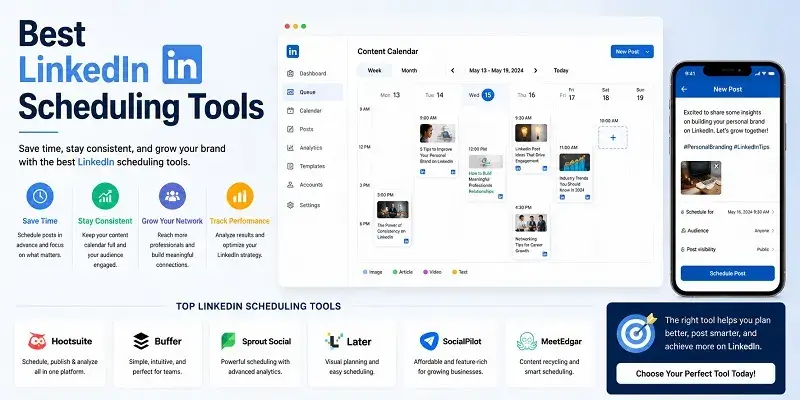Select Queue in the sidebar
The width and height of the screenshot is (800, 400).
312,92
